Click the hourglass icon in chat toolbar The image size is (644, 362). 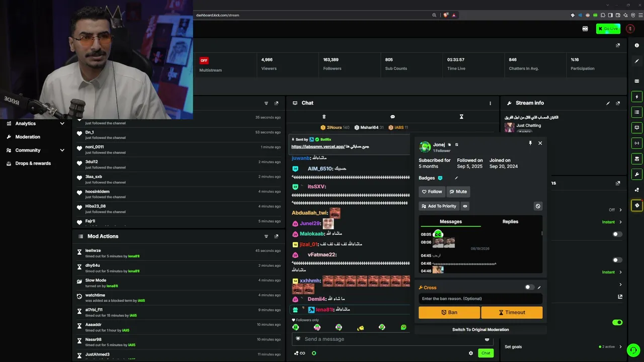pyautogui.click(x=461, y=117)
